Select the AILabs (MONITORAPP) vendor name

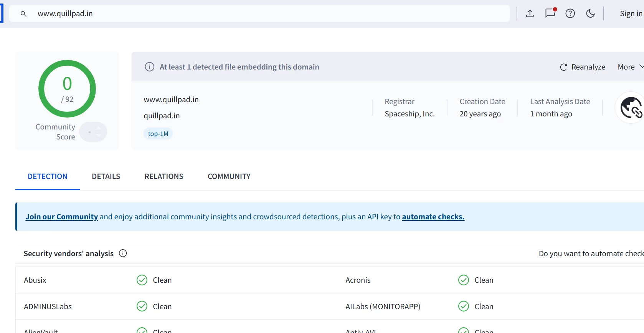coord(383,306)
